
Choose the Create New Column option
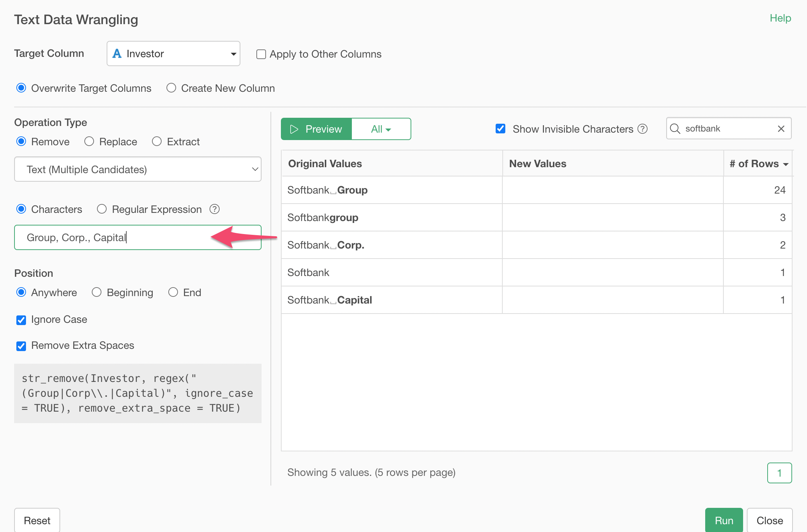(171, 88)
